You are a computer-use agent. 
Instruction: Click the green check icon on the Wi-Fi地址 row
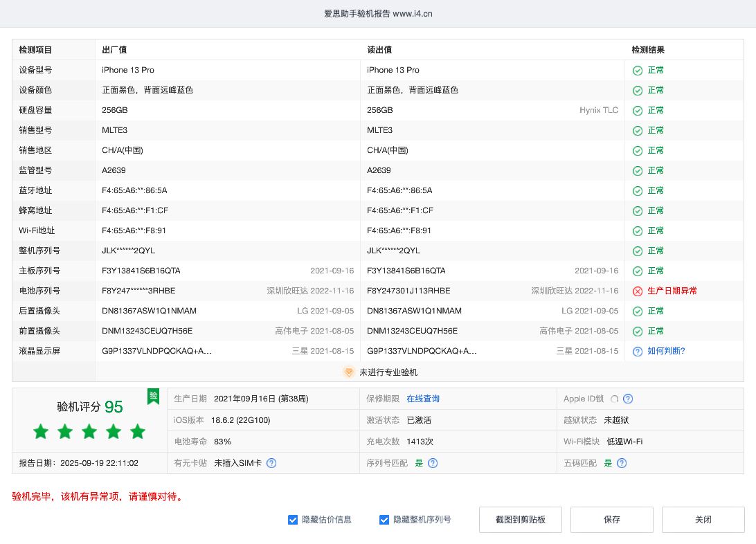pos(638,230)
